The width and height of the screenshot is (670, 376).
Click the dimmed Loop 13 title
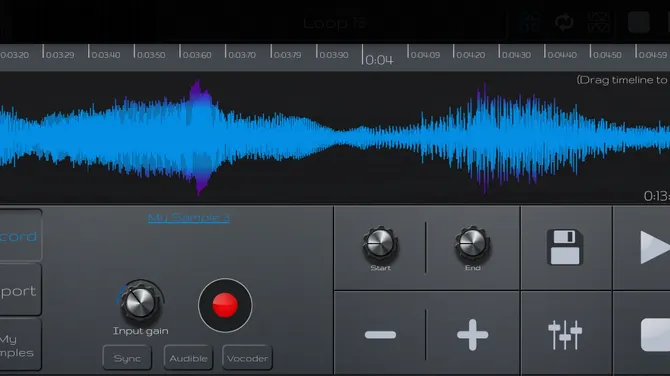(335, 23)
